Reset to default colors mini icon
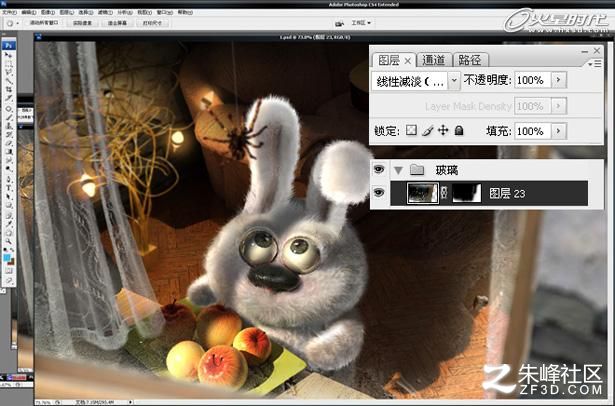This screenshot has width=615, height=406. pos(5,249)
